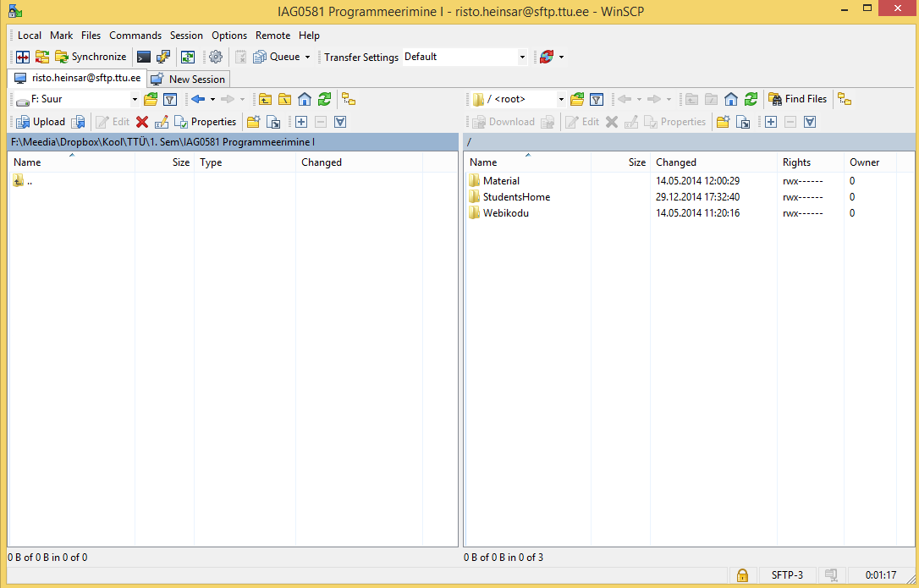The image size is (919, 588).
Task: Select the Material folder
Action: point(501,180)
